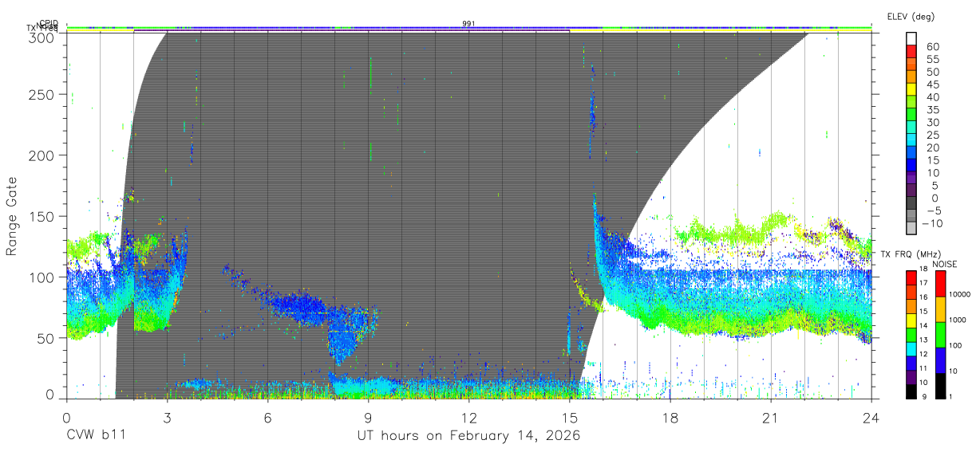Click the 50 tick on Range Gate axis
The width and height of the screenshot is (980, 452).
click(47, 337)
